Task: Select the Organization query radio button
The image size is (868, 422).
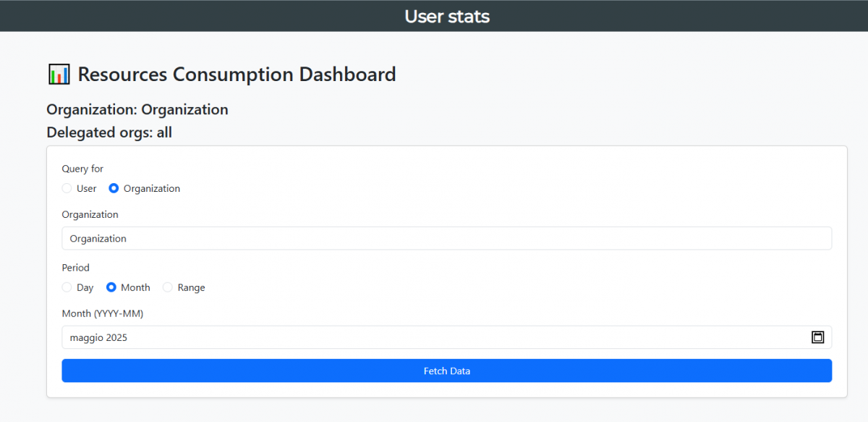Action: click(114, 188)
